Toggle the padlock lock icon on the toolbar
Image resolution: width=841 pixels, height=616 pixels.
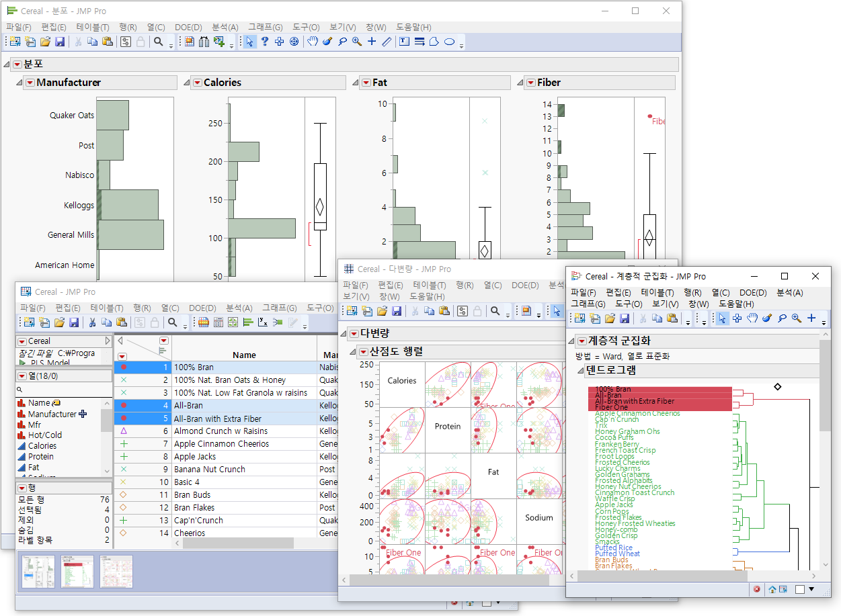click(x=140, y=41)
